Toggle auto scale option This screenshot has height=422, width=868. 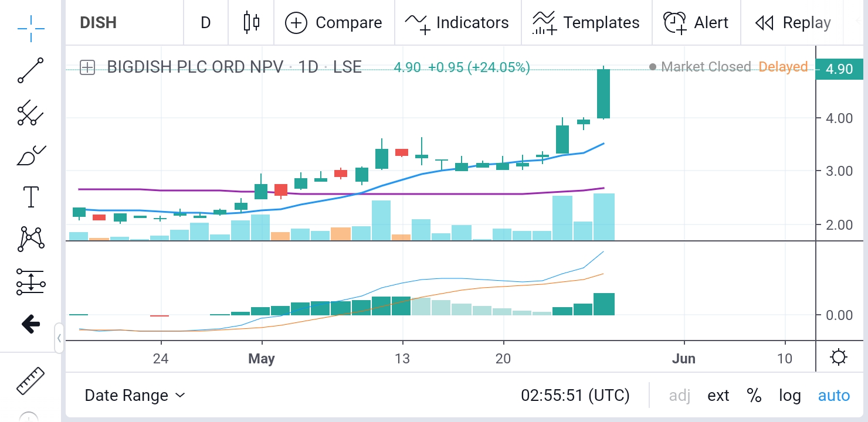[833, 396]
